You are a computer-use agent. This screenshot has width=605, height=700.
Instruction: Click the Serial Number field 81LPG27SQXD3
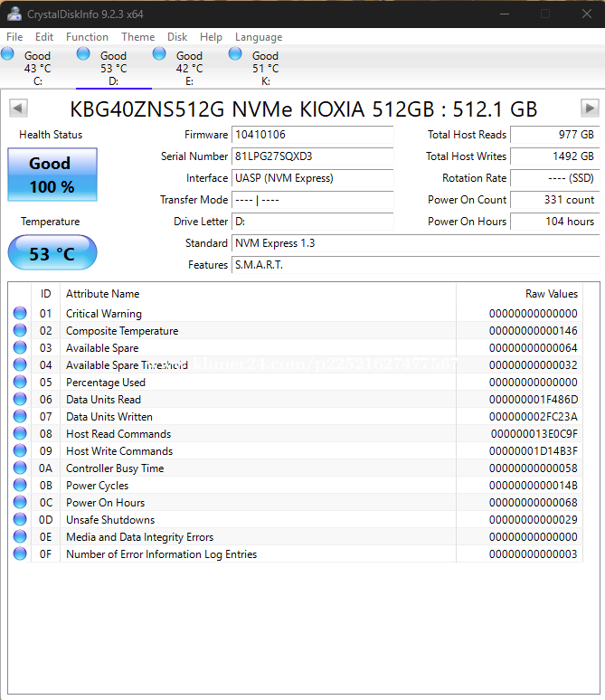tap(313, 156)
